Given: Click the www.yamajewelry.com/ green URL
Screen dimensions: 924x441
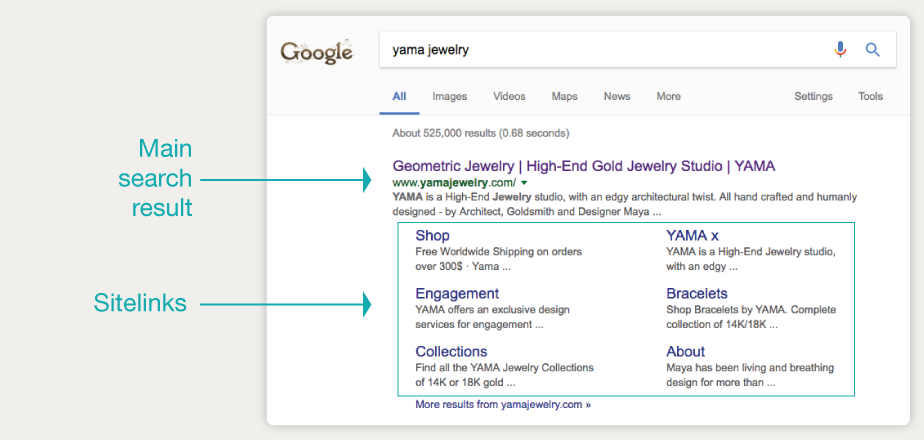Looking at the screenshot, I should [x=454, y=182].
